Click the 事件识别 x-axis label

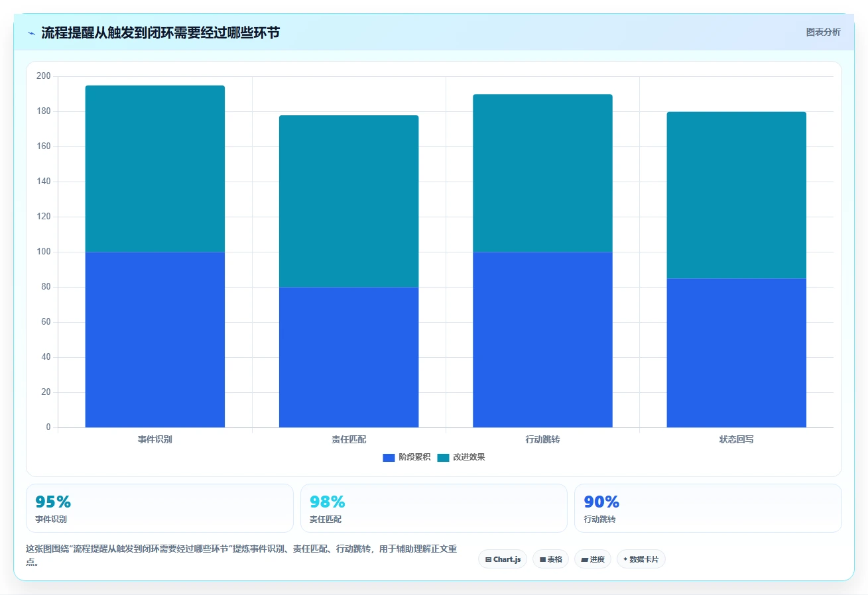pyautogui.click(x=155, y=439)
